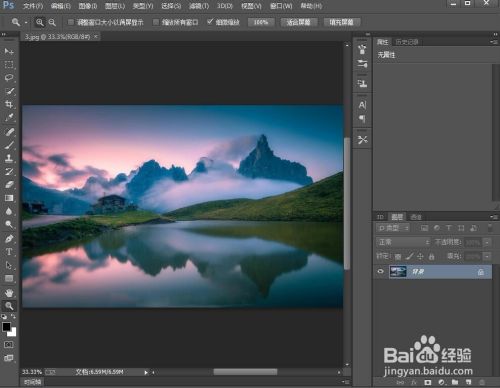Click the zoom out magnifier option

click(52, 22)
